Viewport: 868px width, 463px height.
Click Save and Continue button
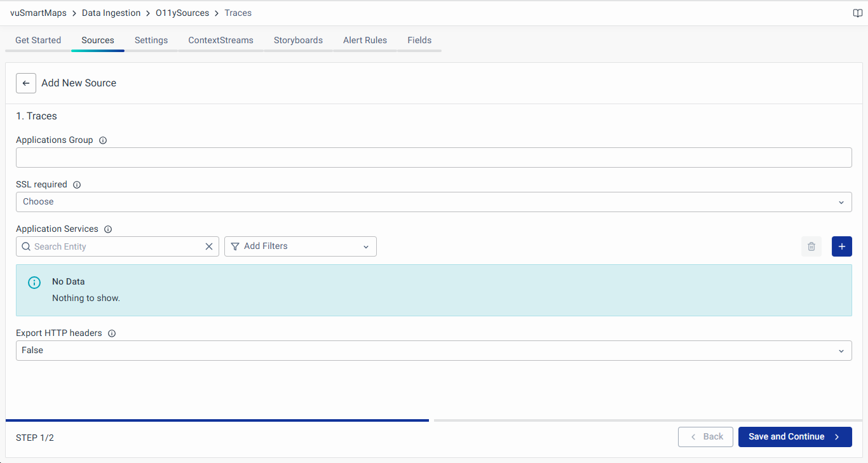(794, 437)
